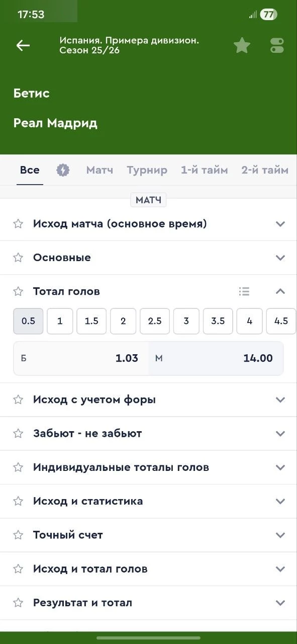Tap the star to favorite this match
Image resolution: width=297 pixels, height=644 pixels.
(x=242, y=45)
